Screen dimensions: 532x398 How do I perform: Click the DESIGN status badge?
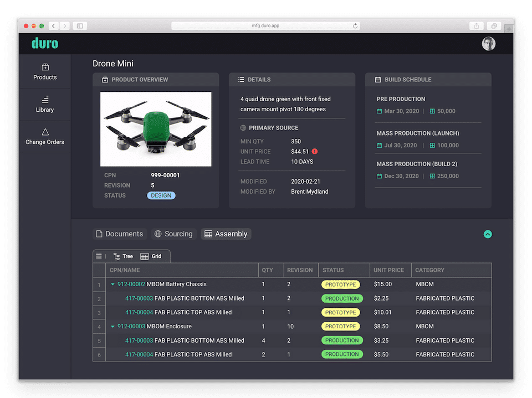[161, 195]
